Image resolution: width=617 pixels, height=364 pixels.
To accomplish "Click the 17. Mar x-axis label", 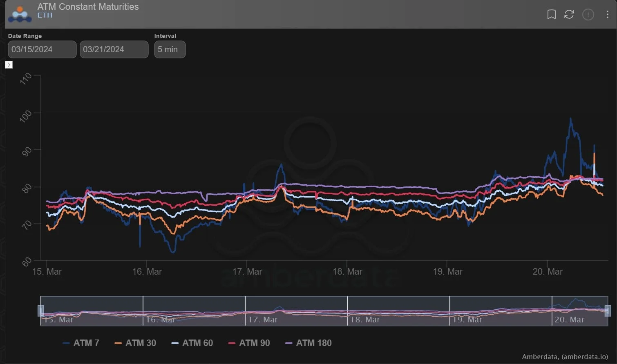I will pyautogui.click(x=247, y=272).
